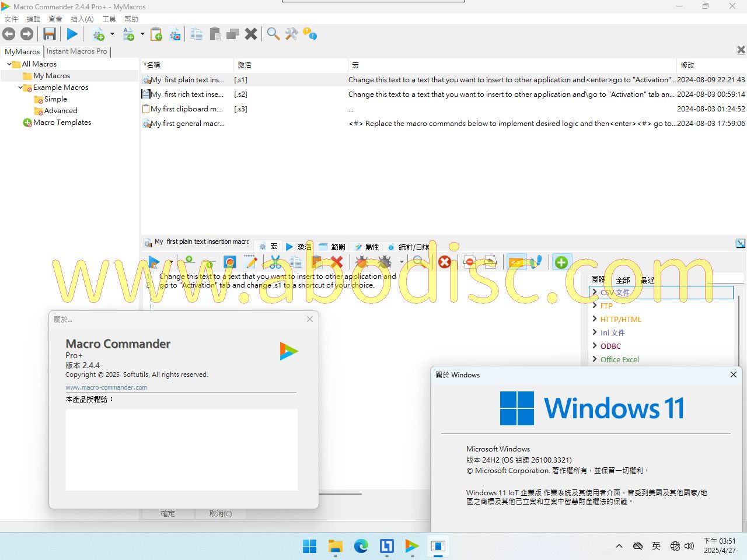This screenshot has height=560, width=747.
Task: Click the red X delete icon in editor toolbar
Action: pyautogui.click(x=337, y=262)
